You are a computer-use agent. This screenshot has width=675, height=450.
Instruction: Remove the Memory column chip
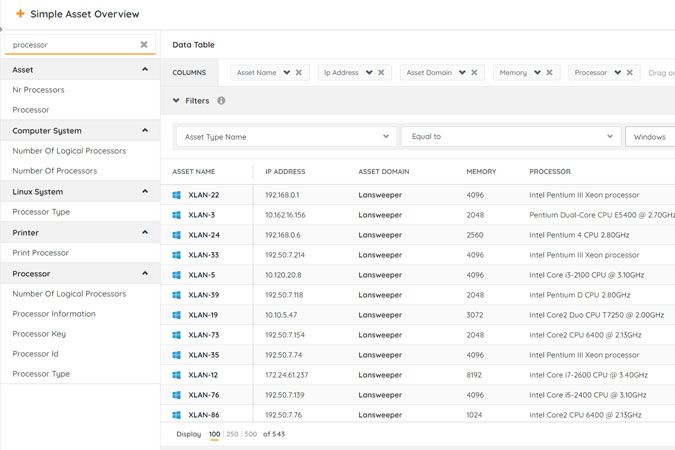[550, 72]
